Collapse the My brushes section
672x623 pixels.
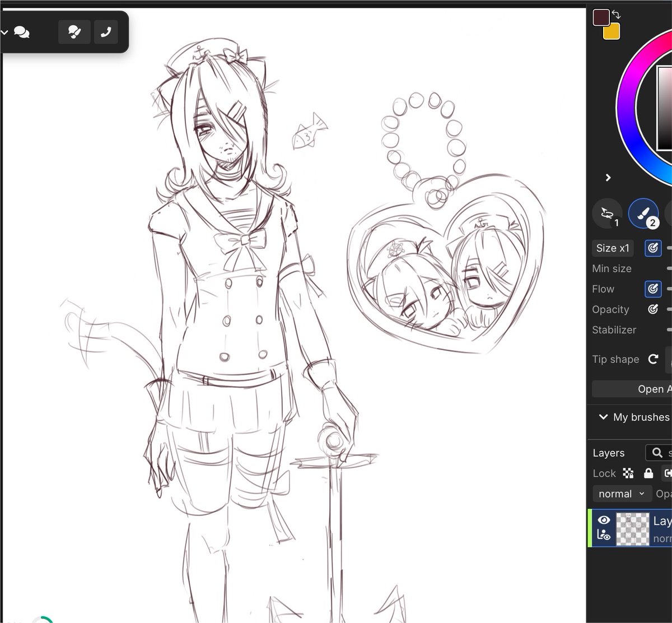pos(603,417)
